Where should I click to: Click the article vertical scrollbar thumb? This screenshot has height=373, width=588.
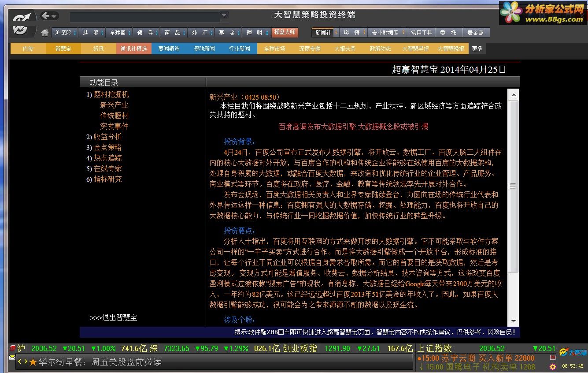[513, 186]
